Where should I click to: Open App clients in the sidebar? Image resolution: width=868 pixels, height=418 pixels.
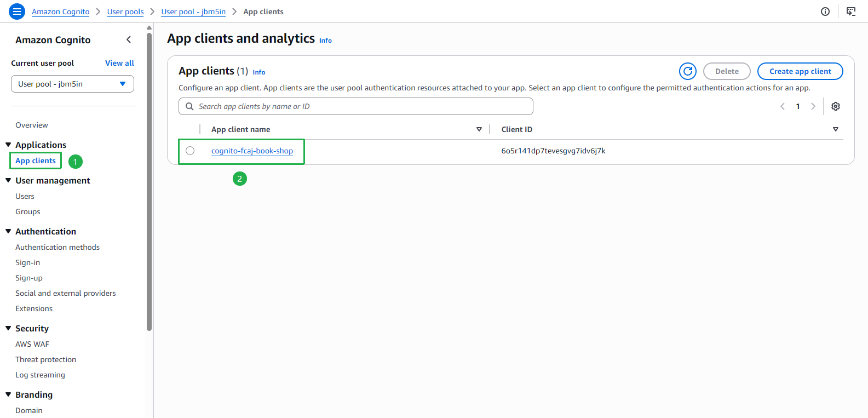[x=36, y=161]
